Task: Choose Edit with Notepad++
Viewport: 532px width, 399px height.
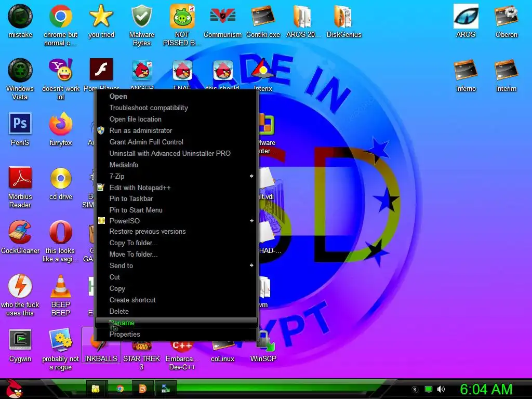Action: tap(176, 188)
